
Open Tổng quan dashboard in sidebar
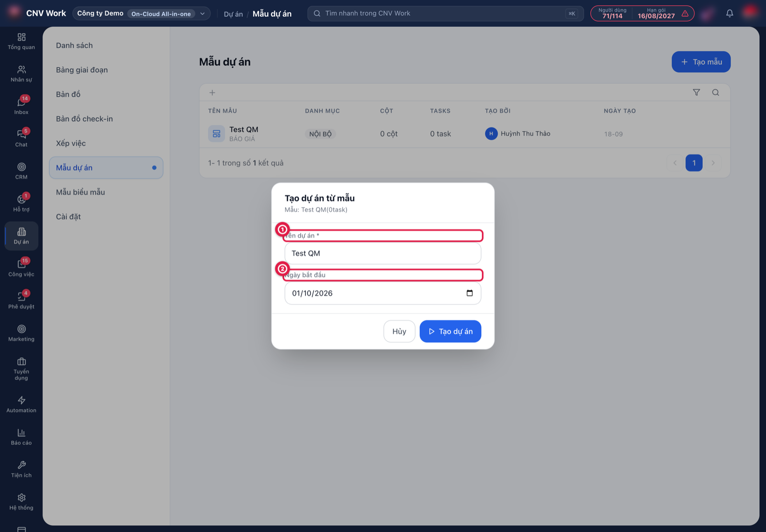(x=21, y=41)
